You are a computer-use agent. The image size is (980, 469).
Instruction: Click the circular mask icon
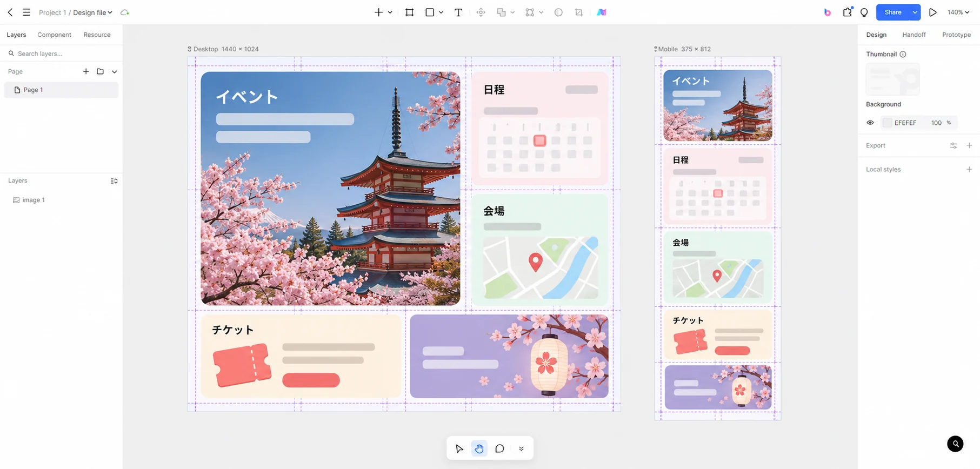coord(558,12)
